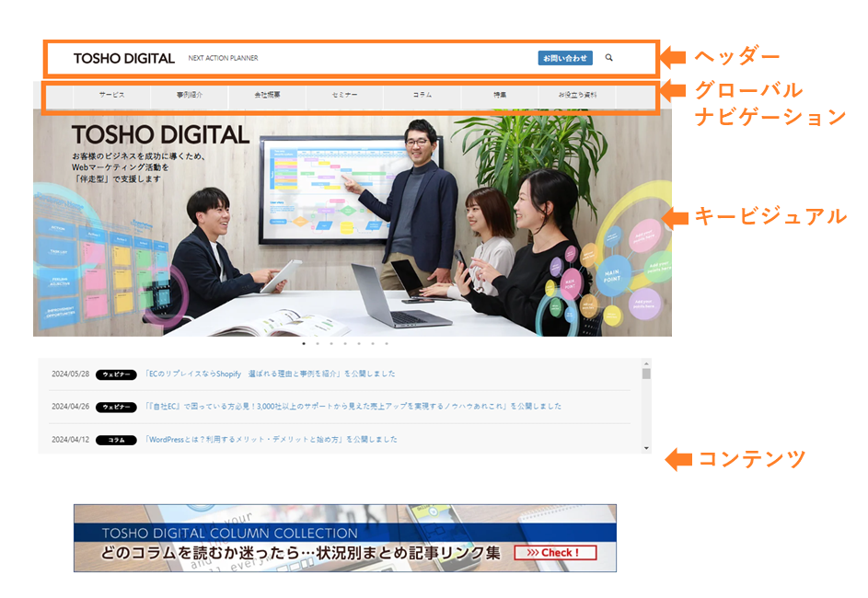The width and height of the screenshot is (868, 598).
Task: Open the セミナー navigation menu
Action: tap(342, 93)
